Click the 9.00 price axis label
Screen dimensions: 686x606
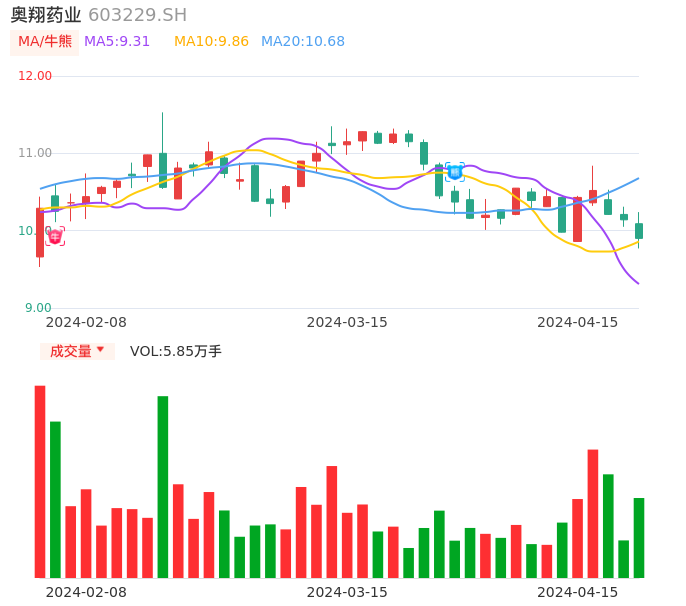[x=38, y=308]
